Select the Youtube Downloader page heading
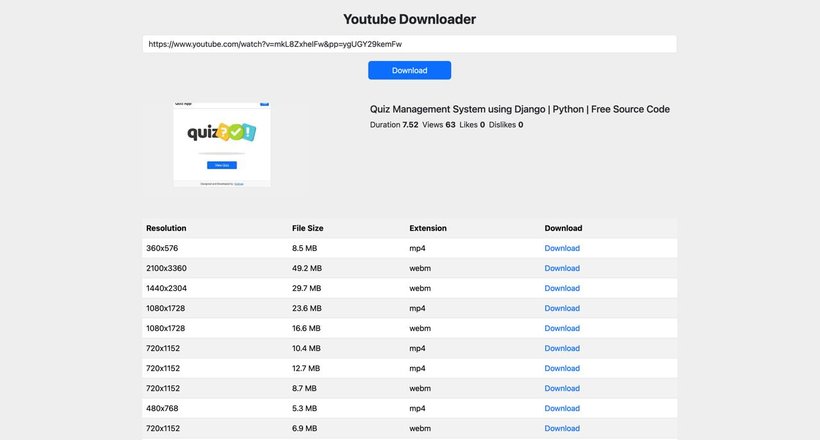The height and width of the screenshot is (440, 820). click(409, 19)
